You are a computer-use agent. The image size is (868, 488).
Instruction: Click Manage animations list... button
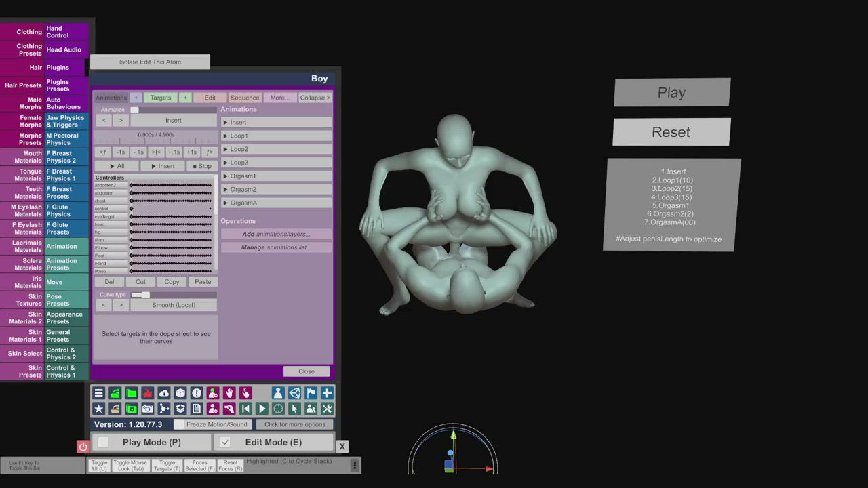(276, 247)
